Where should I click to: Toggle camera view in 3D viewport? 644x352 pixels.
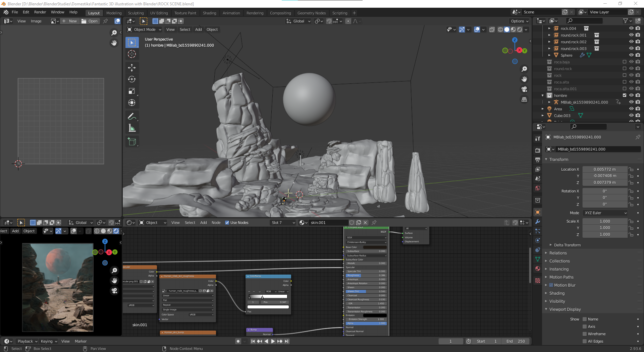(524, 89)
